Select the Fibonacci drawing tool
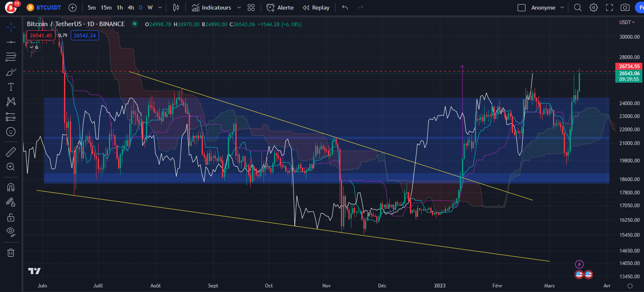 [x=11, y=57]
